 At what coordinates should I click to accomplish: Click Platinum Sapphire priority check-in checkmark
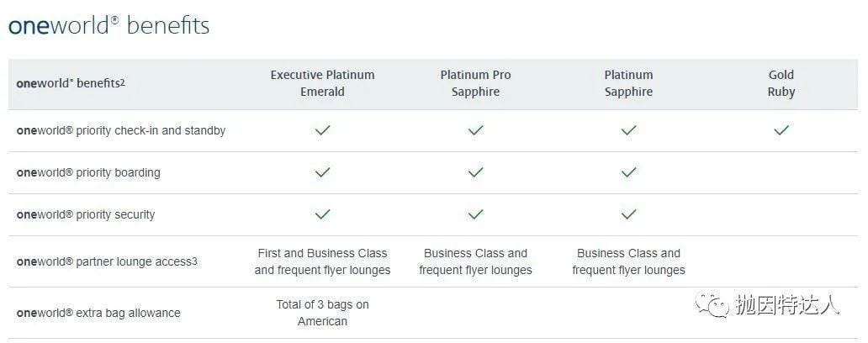pos(628,130)
